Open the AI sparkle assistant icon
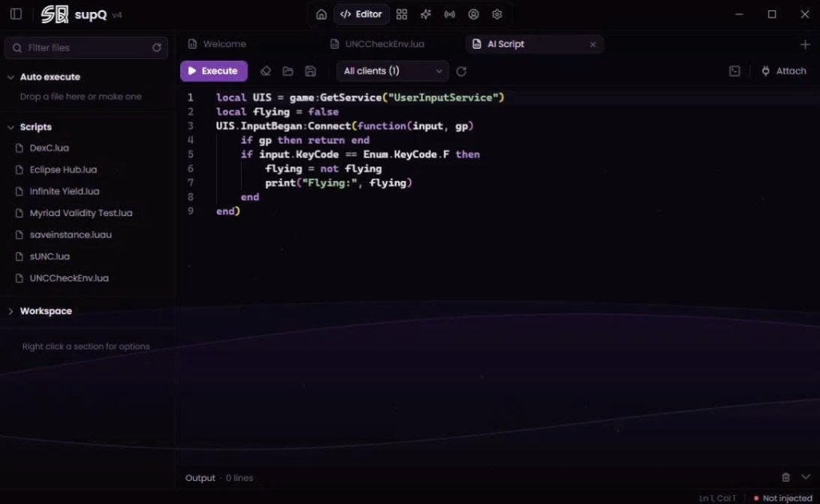Image resolution: width=820 pixels, height=504 pixels. click(x=426, y=14)
